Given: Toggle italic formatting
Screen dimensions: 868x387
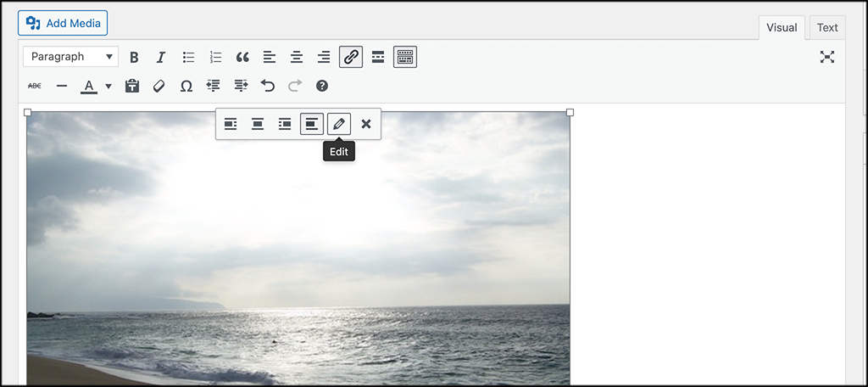Looking at the screenshot, I should point(160,57).
